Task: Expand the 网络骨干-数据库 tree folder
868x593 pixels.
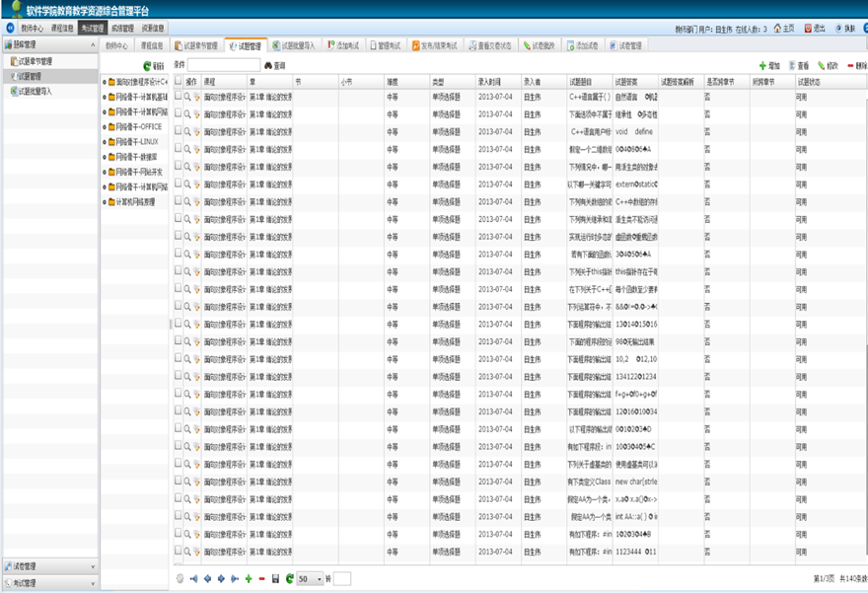Action: tap(105, 157)
